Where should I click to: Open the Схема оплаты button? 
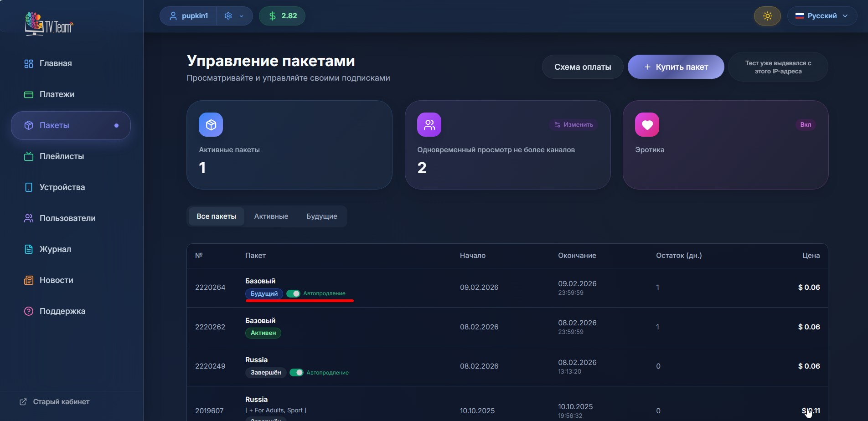pos(582,67)
